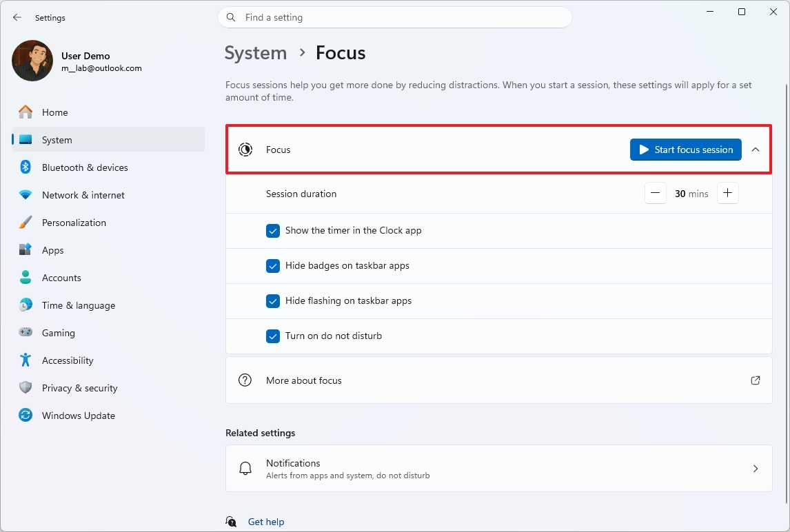The width and height of the screenshot is (790, 532).
Task: Uncheck Turn on do not disturb
Action: pyautogui.click(x=273, y=336)
